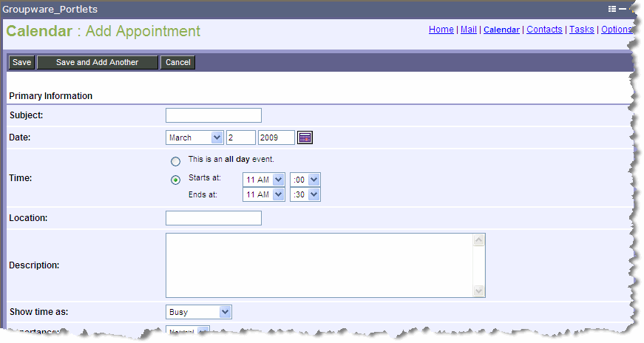Open the Starts at :00 minutes dropdown

tap(305, 180)
